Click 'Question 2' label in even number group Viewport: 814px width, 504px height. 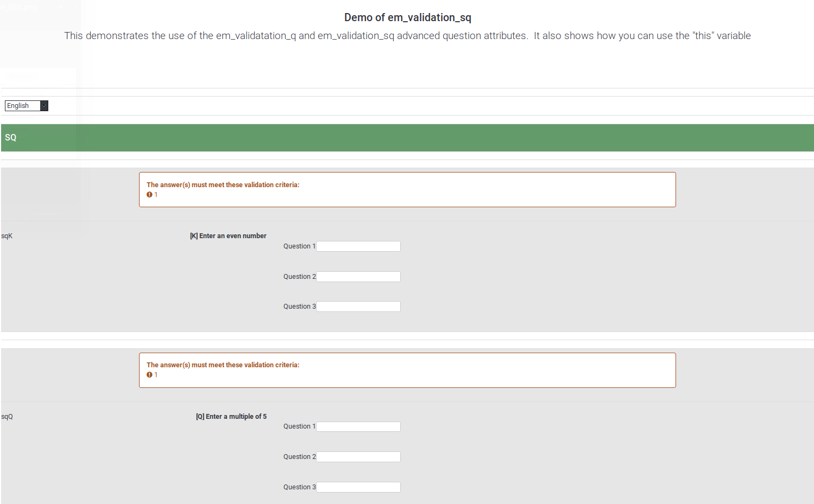click(x=299, y=277)
